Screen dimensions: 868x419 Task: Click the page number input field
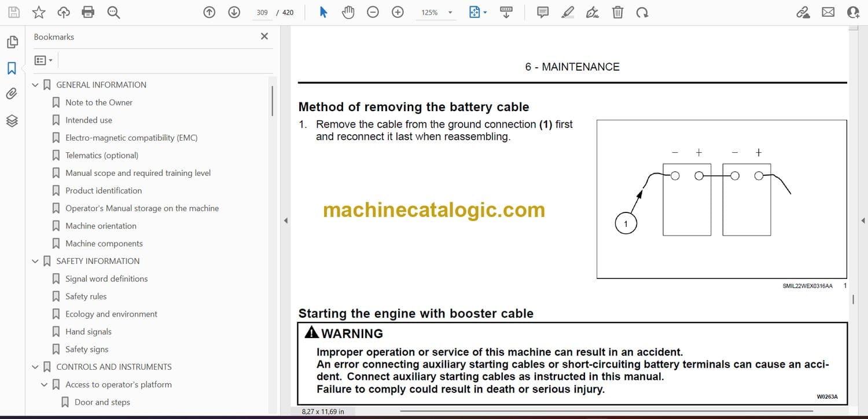[x=262, y=12]
